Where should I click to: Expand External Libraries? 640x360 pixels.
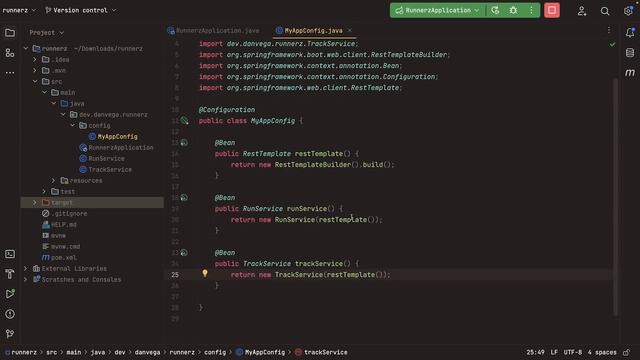coord(26,269)
